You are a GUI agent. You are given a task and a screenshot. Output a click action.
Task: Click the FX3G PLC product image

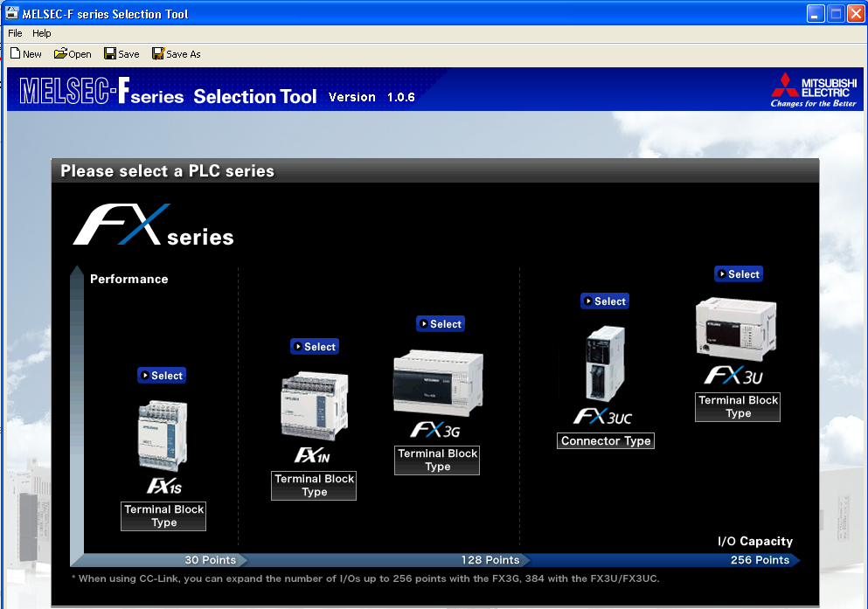pyautogui.click(x=438, y=382)
